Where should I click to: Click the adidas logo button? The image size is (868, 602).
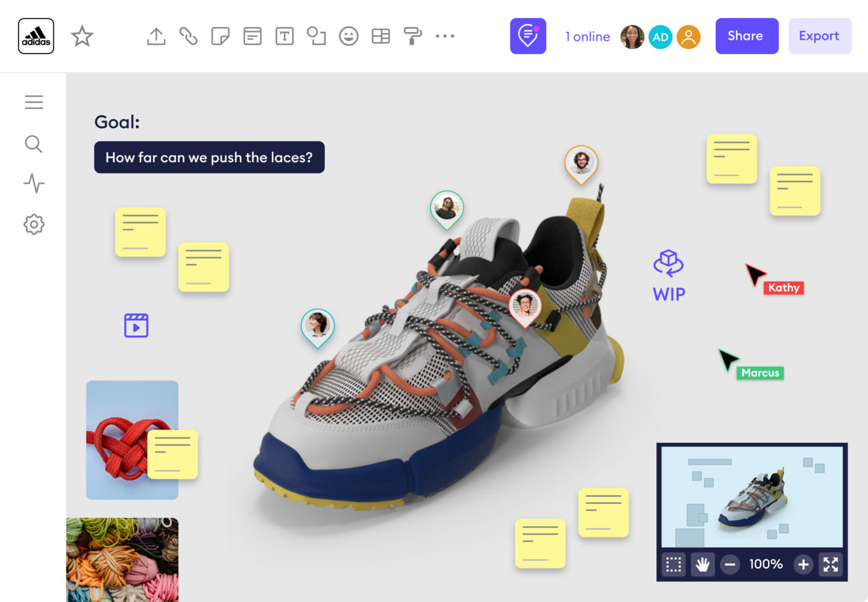coord(36,36)
